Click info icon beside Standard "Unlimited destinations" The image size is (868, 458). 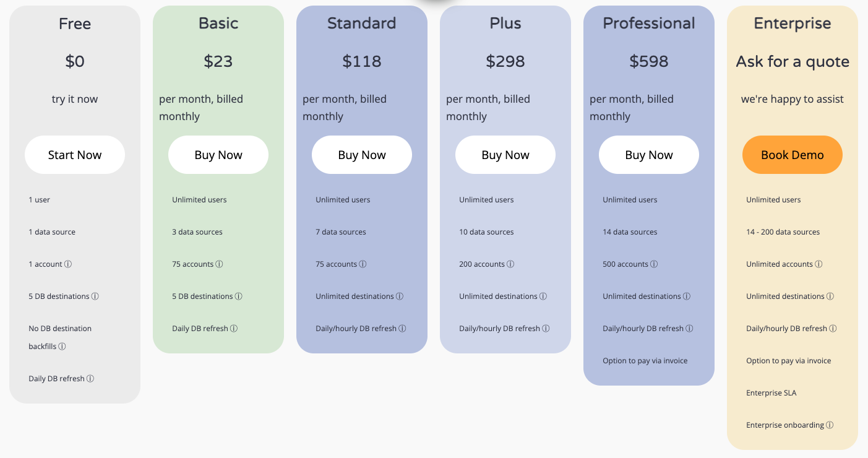tap(400, 296)
